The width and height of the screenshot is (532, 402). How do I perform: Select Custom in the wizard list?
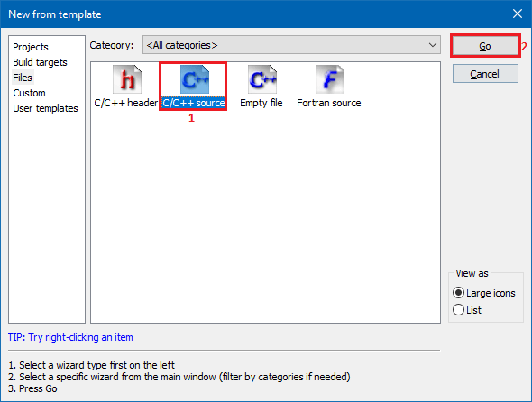[29, 93]
